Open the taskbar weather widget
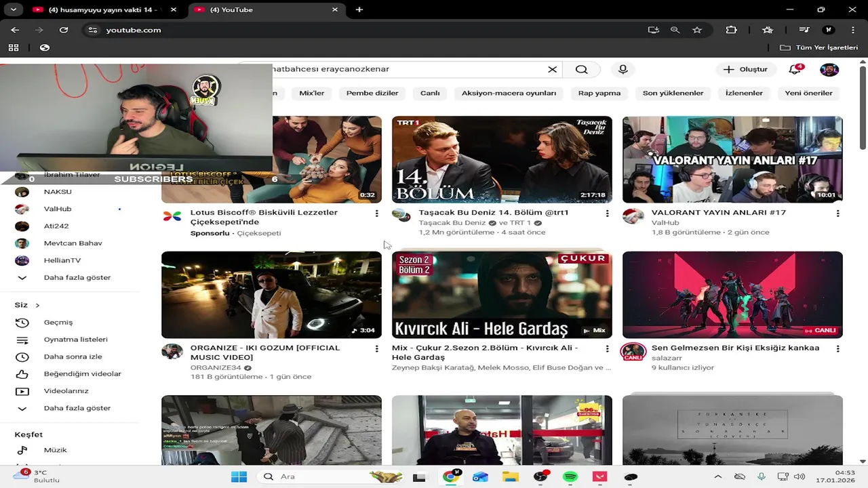This screenshot has width=868, height=488. pos(37,476)
